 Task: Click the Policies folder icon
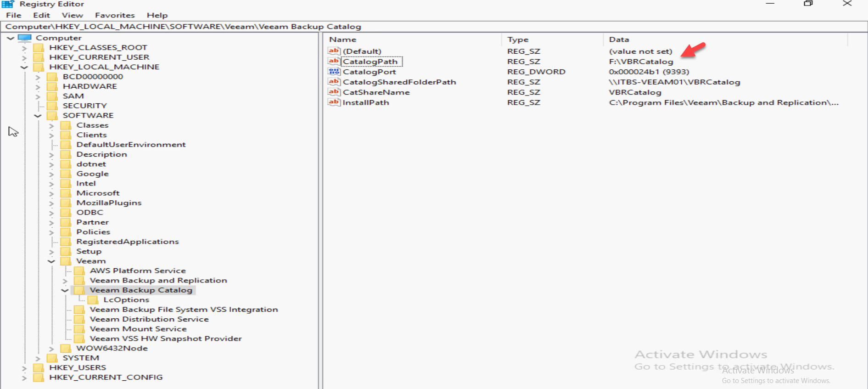tap(66, 232)
